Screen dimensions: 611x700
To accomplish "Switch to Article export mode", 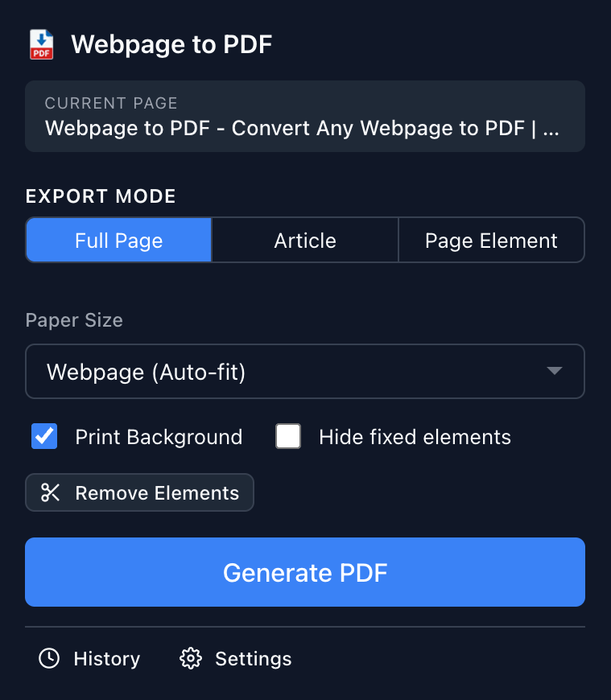I will 304,240.
